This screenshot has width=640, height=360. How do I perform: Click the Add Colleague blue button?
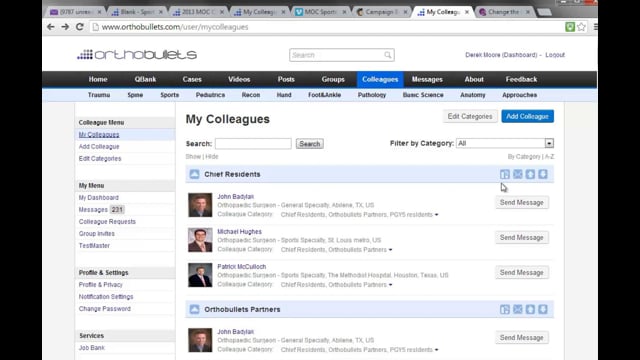(527, 116)
